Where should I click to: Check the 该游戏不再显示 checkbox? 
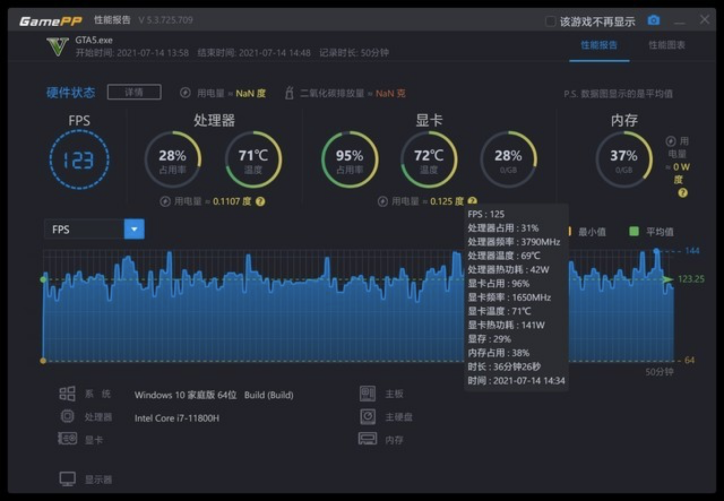[x=550, y=21]
